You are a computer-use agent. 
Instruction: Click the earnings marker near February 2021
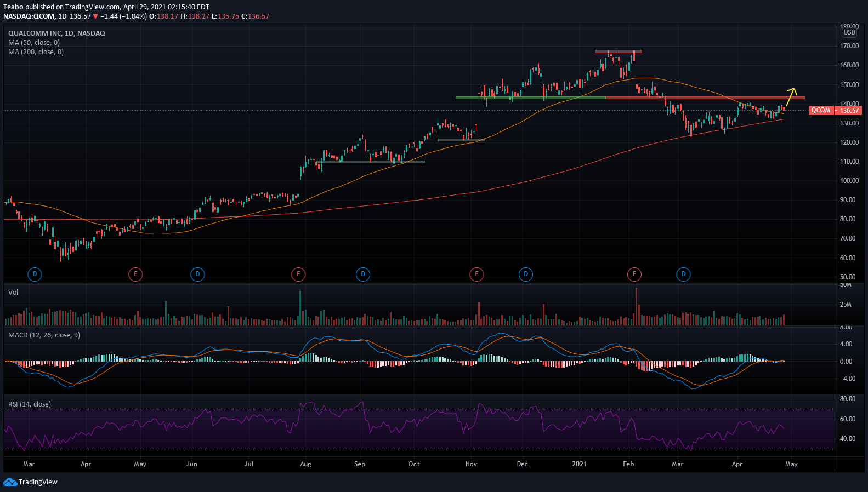(x=634, y=274)
